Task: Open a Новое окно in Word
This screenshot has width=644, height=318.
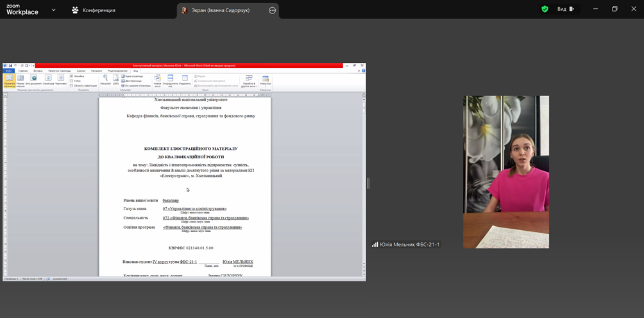Action: 158,81
